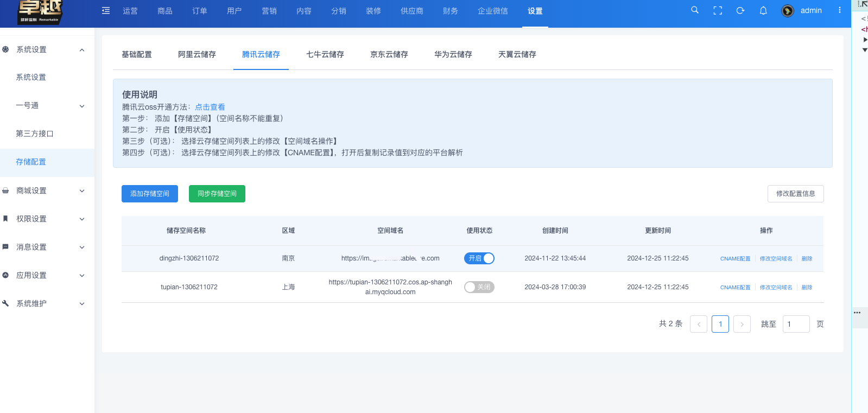Image resolution: width=868 pixels, height=413 pixels.
Task: Open CNAME配置 for dingzhi-1306211072
Action: click(x=735, y=259)
